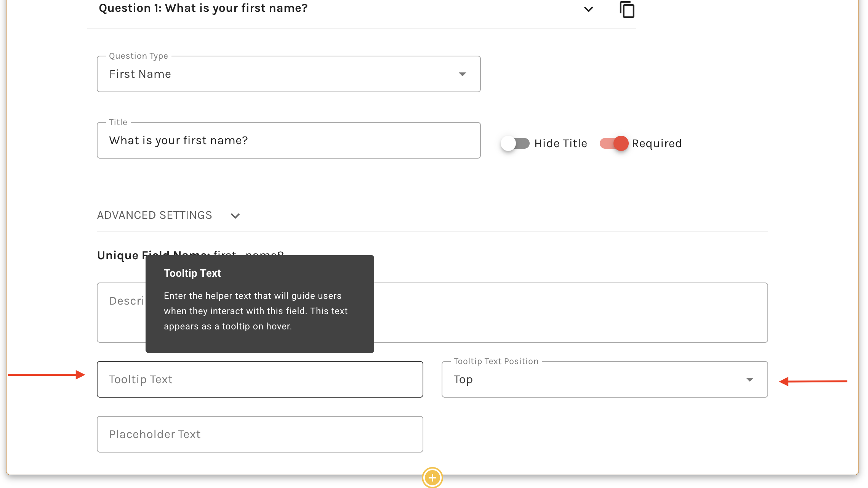
Task: Open the Tooltip Text Position dropdown
Action: 604,379
